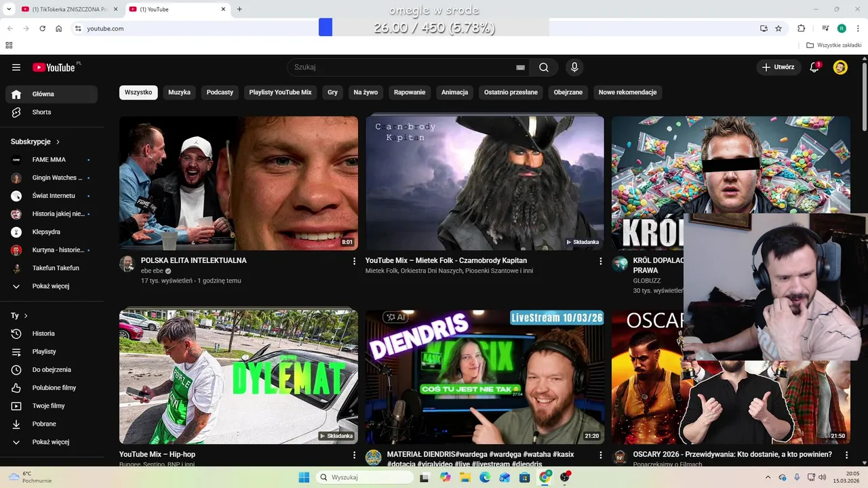Open Świat Internetu subscription channel
Viewport: 868px width, 488px height.
click(x=52, y=196)
